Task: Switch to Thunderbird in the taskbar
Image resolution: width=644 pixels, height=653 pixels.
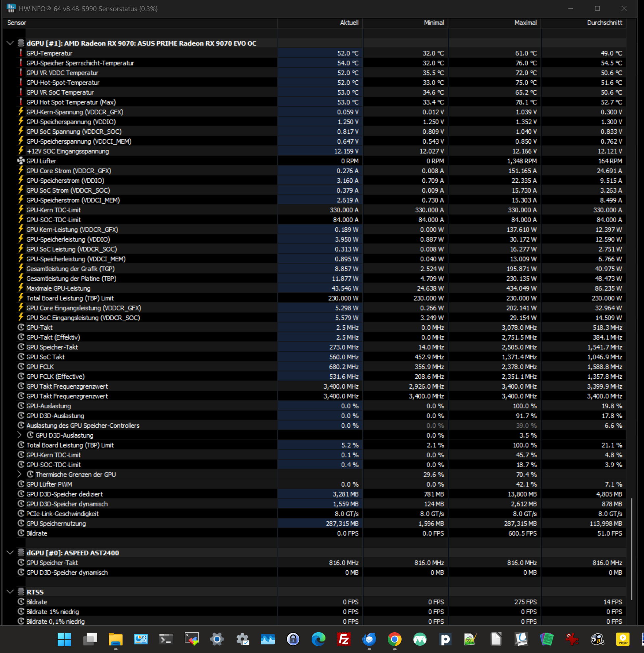Action: (x=369, y=639)
